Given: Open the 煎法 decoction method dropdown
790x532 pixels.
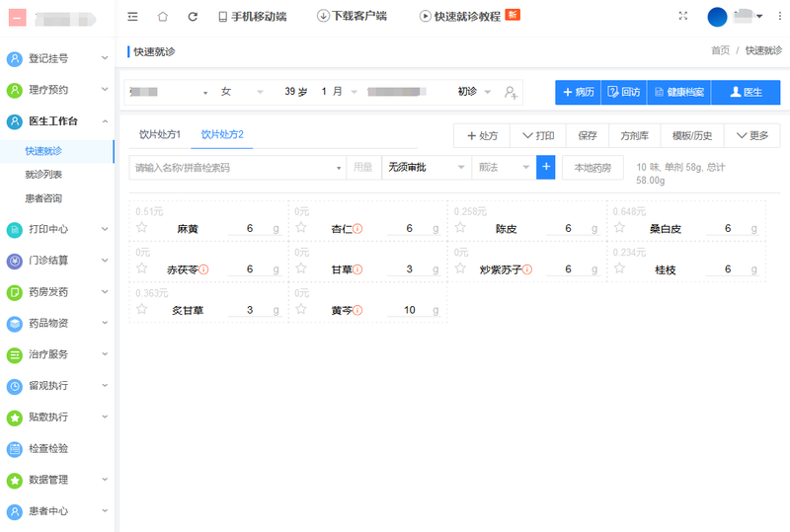Looking at the screenshot, I should click(x=504, y=167).
